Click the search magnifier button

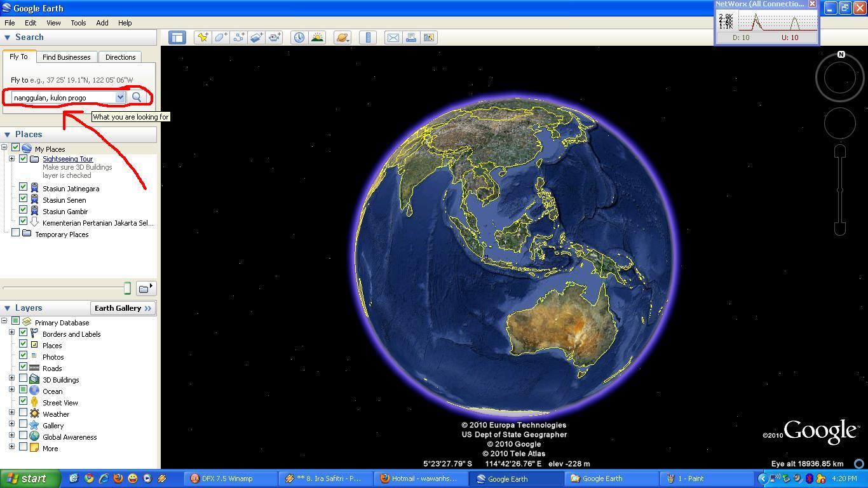click(x=137, y=97)
